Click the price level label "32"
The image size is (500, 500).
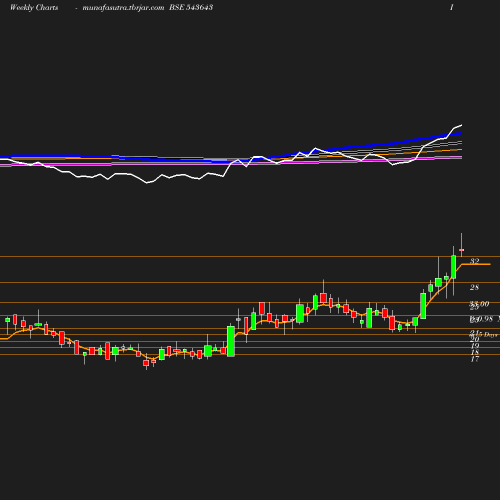(475, 261)
